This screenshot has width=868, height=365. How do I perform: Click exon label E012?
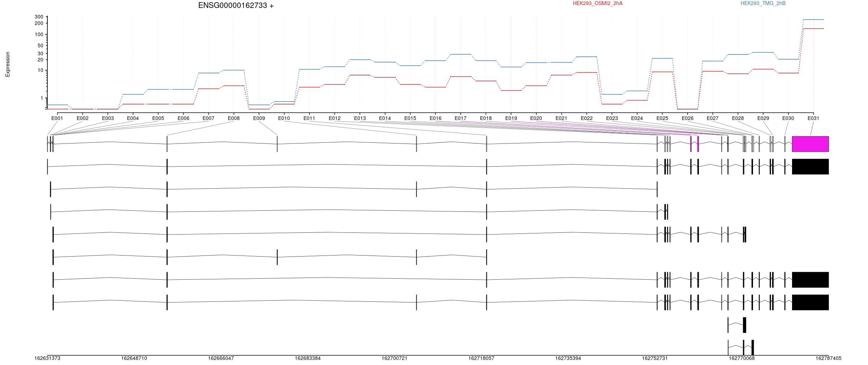tap(335, 118)
